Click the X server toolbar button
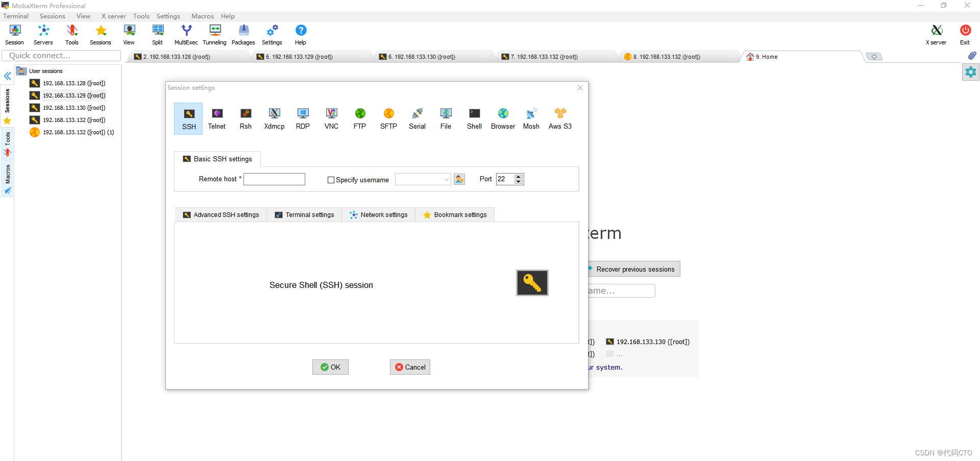The image size is (980, 461). (936, 35)
